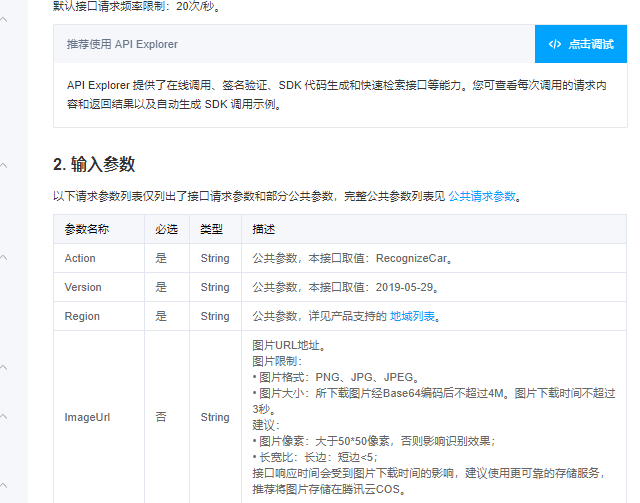The width and height of the screenshot is (640, 503).
Task: Open the 地域列表 link in Region row
Action: [412, 316]
